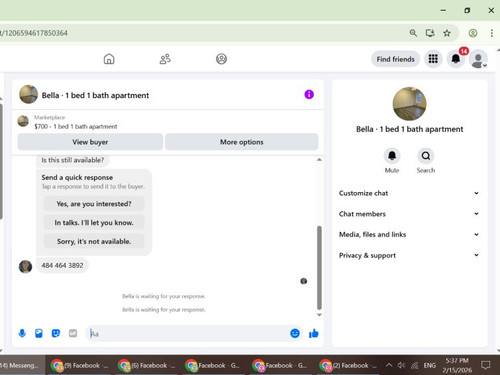This screenshot has width=500, height=375.
Task: Click the taskbar clock showing 5:37 PM
Action: click(457, 365)
